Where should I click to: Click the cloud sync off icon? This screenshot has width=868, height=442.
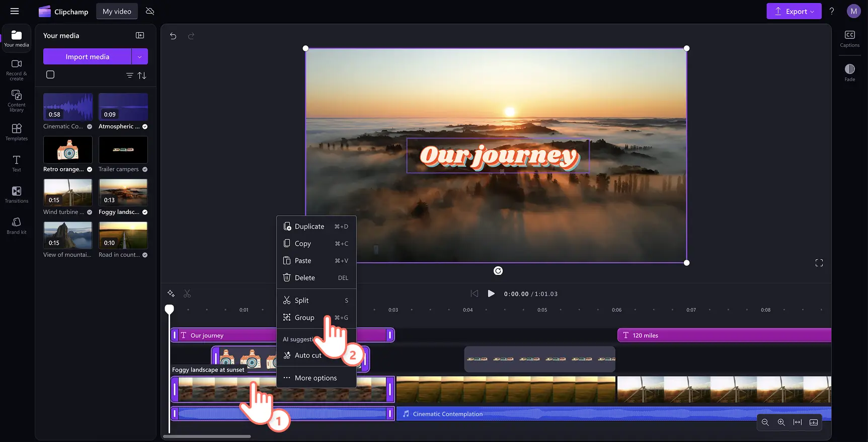coord(149,11)
